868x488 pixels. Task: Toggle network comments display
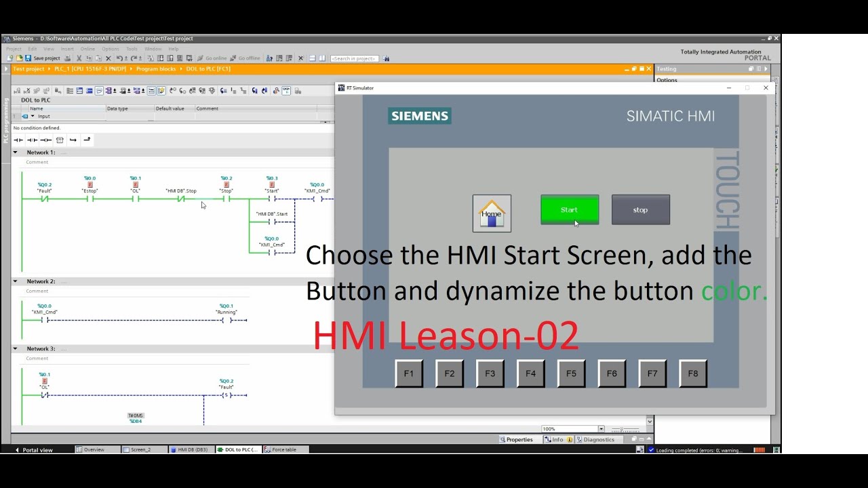click(151, 91)
